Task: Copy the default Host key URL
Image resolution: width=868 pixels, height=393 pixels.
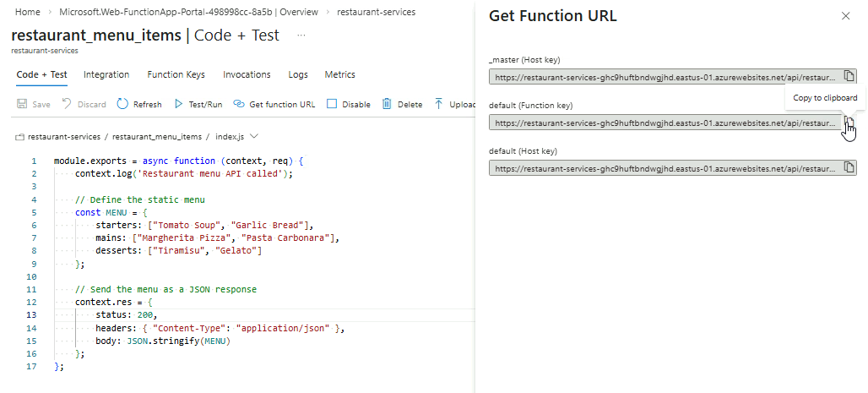Action: (849, 168)
